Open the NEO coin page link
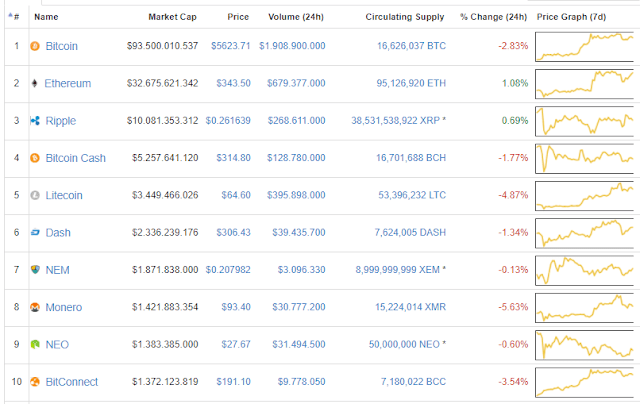The height and width of the screenshot is (404, 640). (x=57, y=344)
